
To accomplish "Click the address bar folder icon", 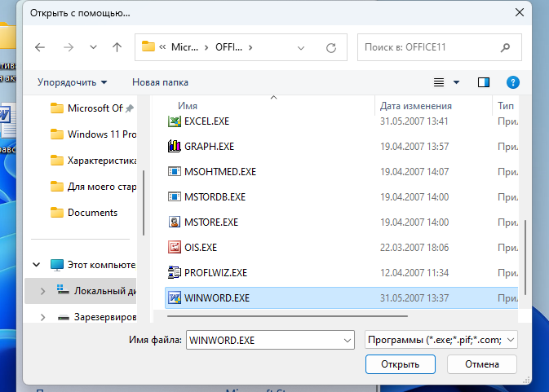I will point(148,46).
